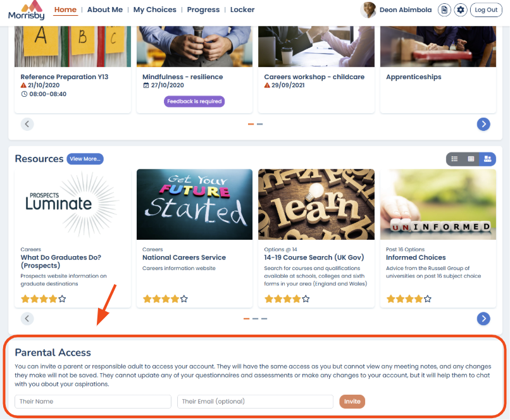This screenshot has width=510, height=420.
Task: Click the Morrisby logo
Action: [27, 10]
